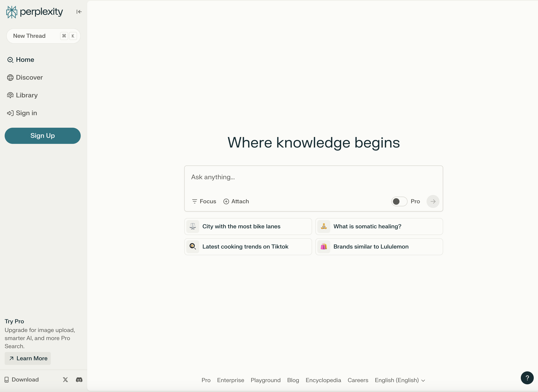This screenshot has width=538, height=392.
Task: Click the Try Pro heading
Action: [14, 321]
